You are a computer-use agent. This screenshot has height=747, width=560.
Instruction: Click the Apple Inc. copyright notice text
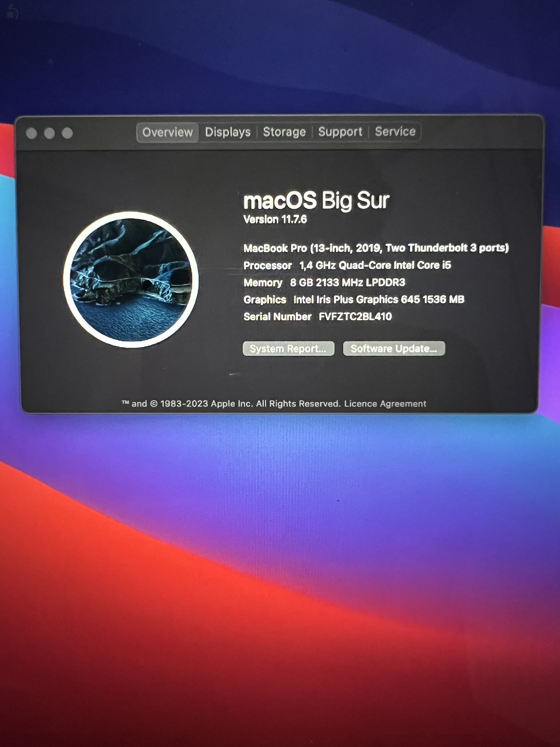(231, 404)
